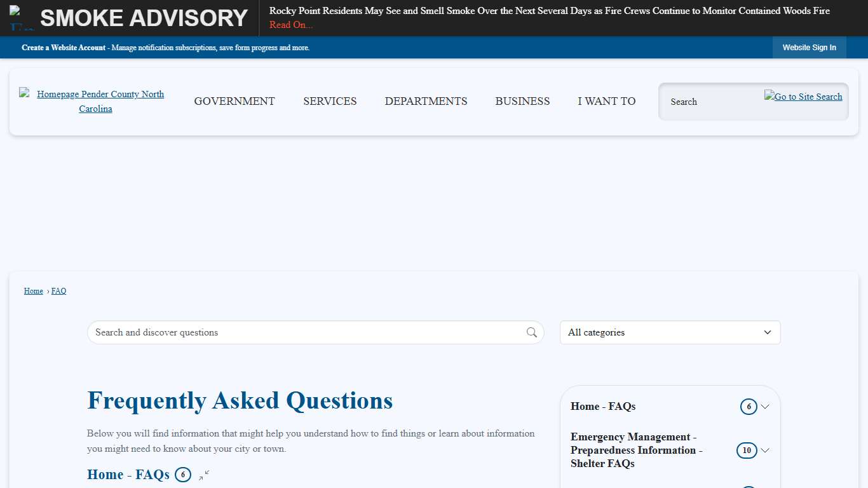Click the Website Sign In button
The width and height of the screenshot is (868, 488).
809,47
